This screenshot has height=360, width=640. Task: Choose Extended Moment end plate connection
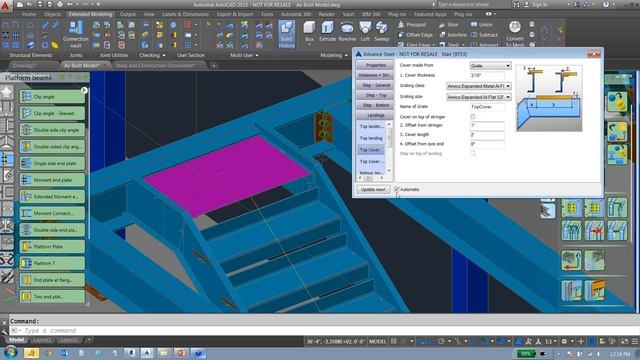[52, 197]
